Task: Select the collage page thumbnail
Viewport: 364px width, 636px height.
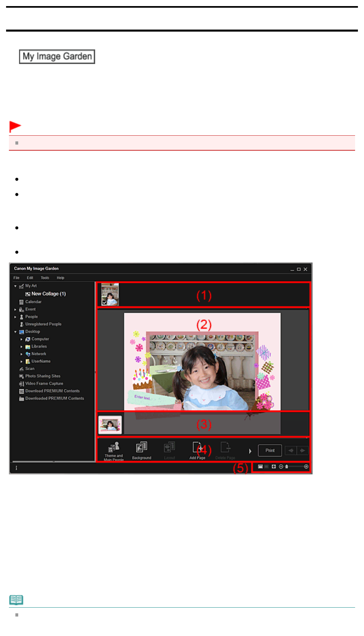Action: coord(110,425)
